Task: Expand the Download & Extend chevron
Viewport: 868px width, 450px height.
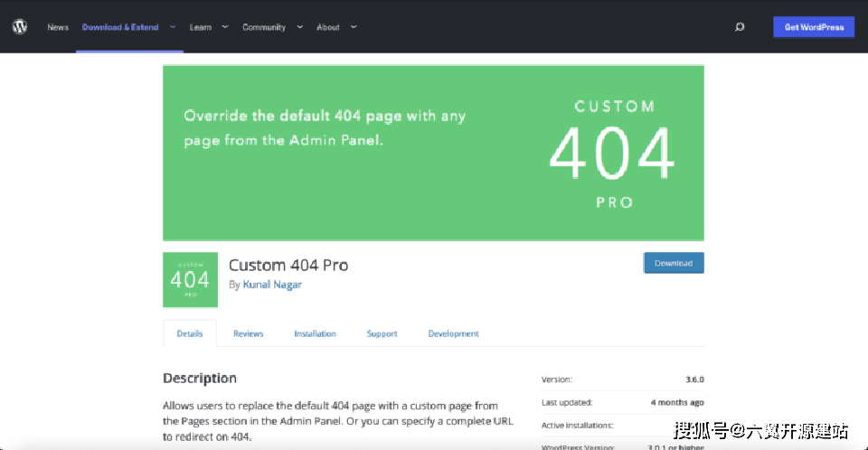Action: (173, 26)
